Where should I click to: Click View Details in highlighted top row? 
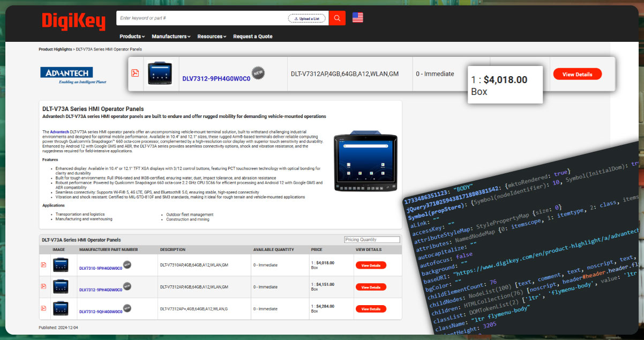tap(577, 74)
